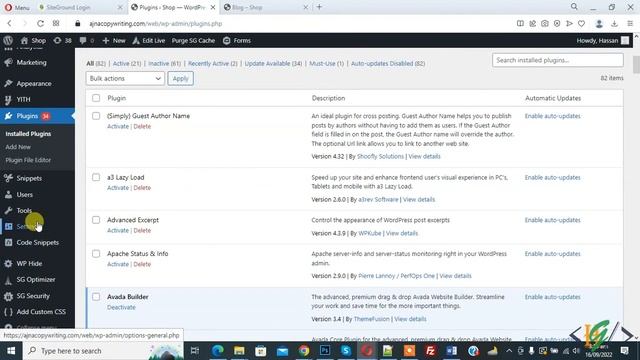640x360 pixels.
Task: Select Add New plugin submenu item
Action: [18, 147]
